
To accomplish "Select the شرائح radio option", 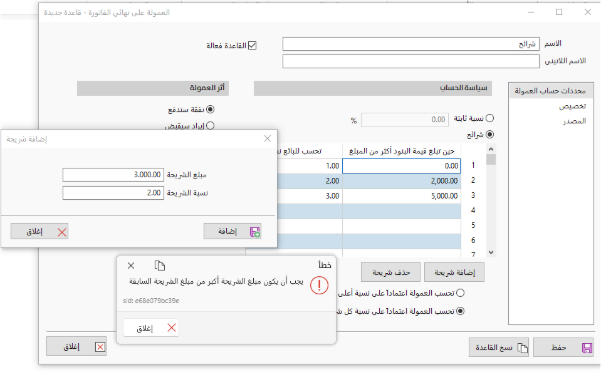I will (490, 134).
